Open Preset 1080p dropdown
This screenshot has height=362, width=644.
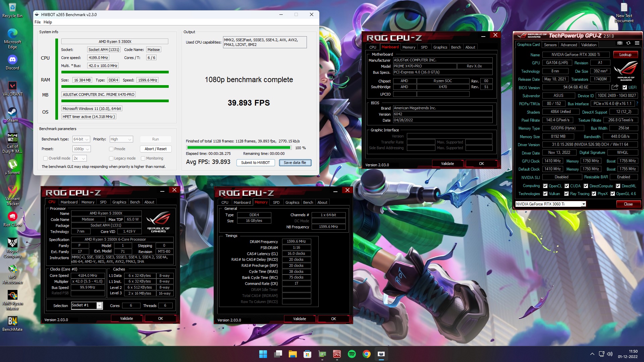[x=82, y=149]
